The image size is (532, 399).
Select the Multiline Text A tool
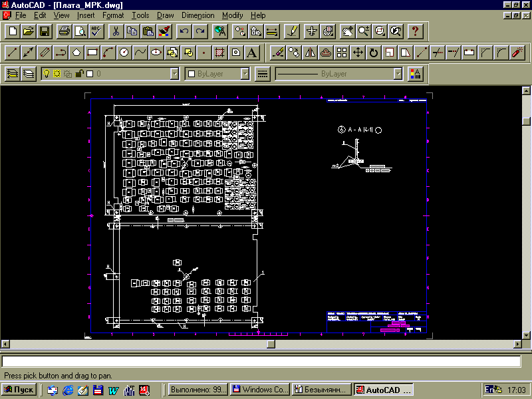click(252, 53)
